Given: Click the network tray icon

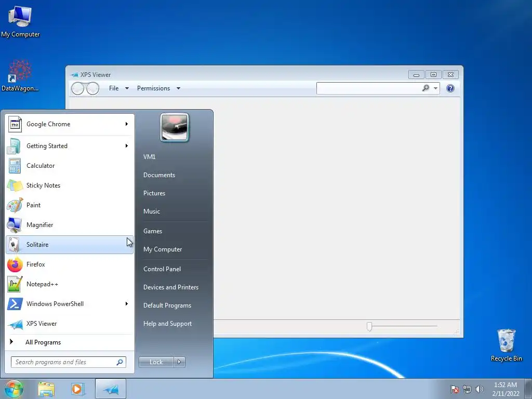Looking at the screenshot, I should pos(467,389).
